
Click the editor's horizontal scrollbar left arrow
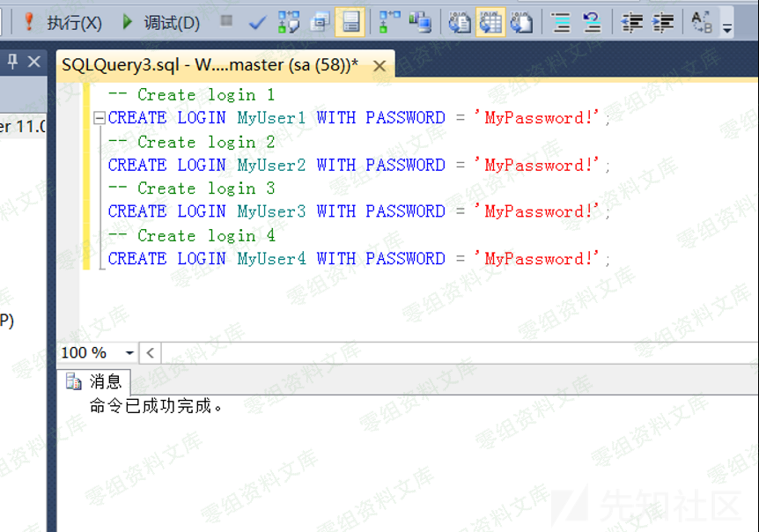click(150, 353)
